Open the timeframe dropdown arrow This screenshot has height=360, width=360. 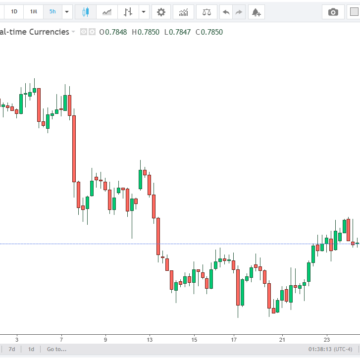coord(67,12)
